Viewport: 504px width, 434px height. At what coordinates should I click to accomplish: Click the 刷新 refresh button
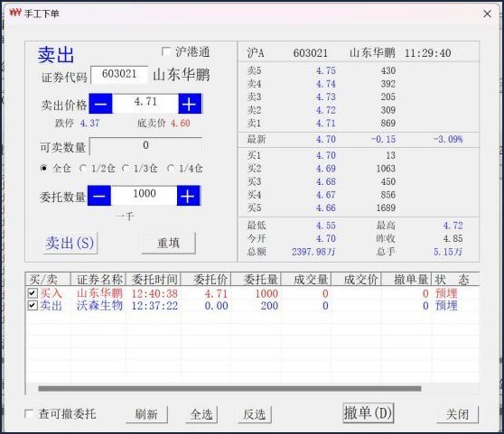point(146,414)
